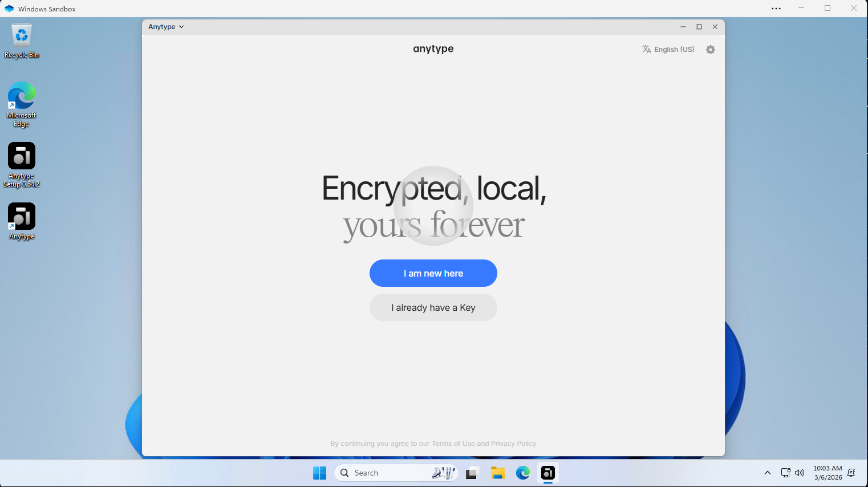Close the Anytype window
This screenshot has height=487, width=868.
(x=715, y=27)
